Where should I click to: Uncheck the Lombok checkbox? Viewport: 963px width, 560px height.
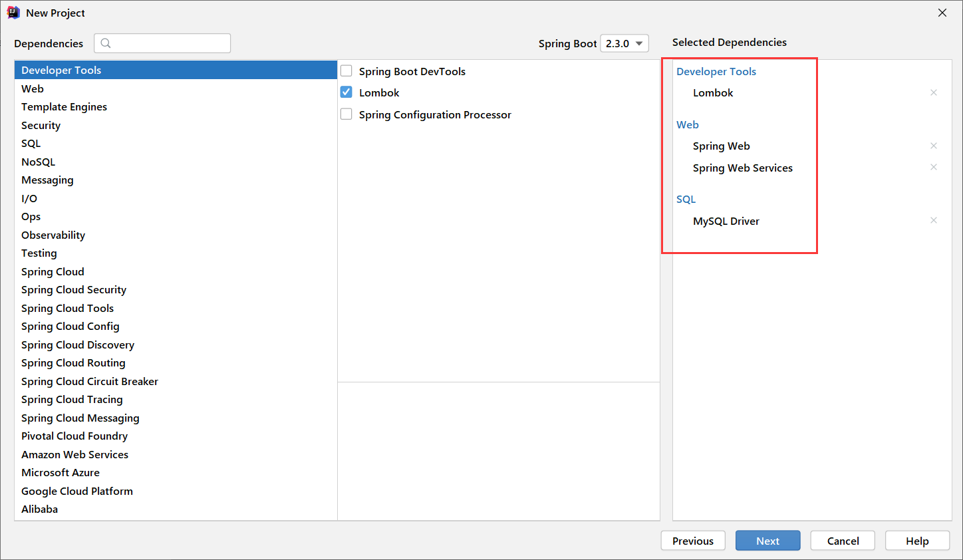346,92
